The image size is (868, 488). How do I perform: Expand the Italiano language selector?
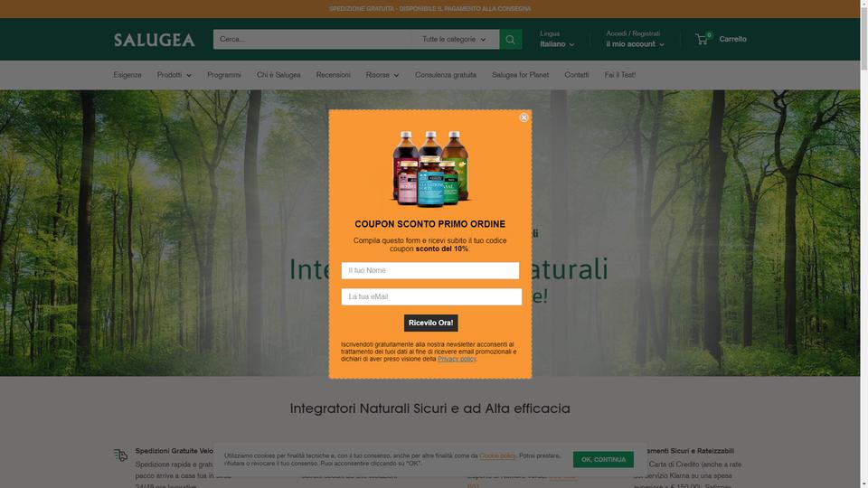pyautogui.click(x=558, y=44)
